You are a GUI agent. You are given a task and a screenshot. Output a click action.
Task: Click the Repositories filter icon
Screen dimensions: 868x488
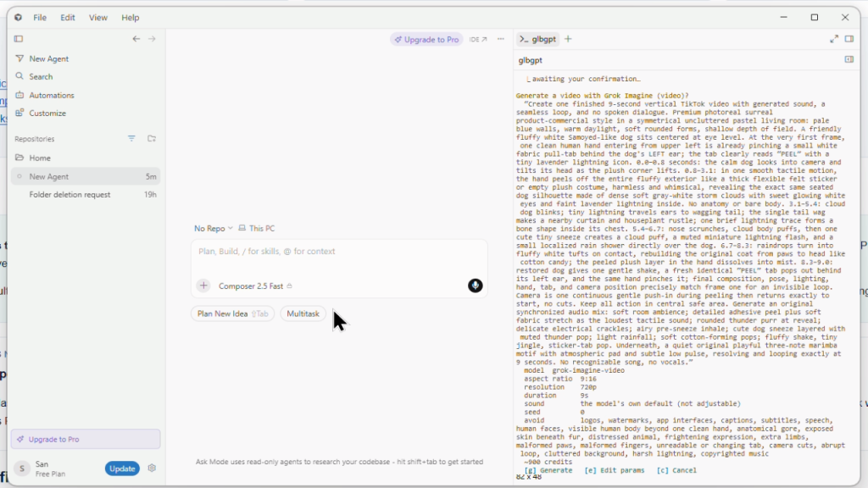coord(131,138)
